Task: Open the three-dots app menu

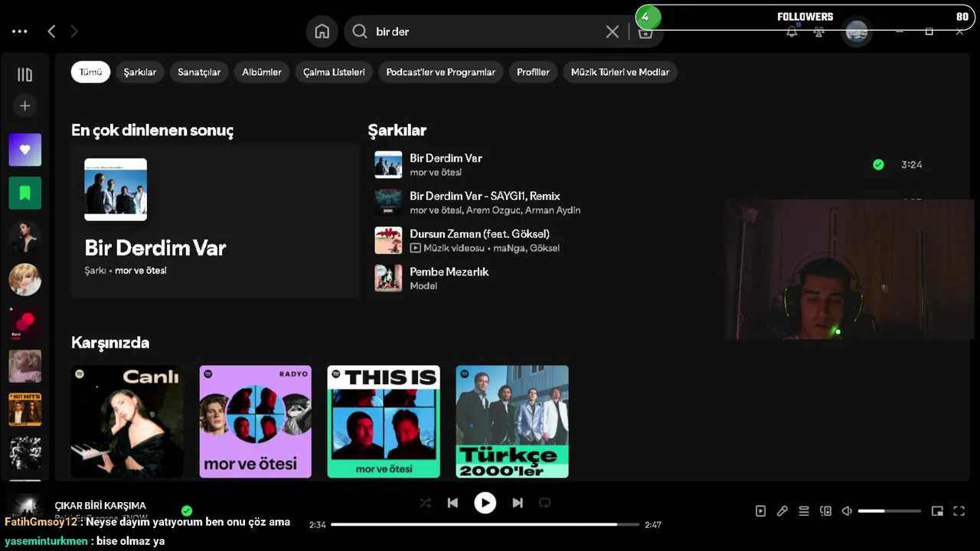Action: click(x=20, y=31)
